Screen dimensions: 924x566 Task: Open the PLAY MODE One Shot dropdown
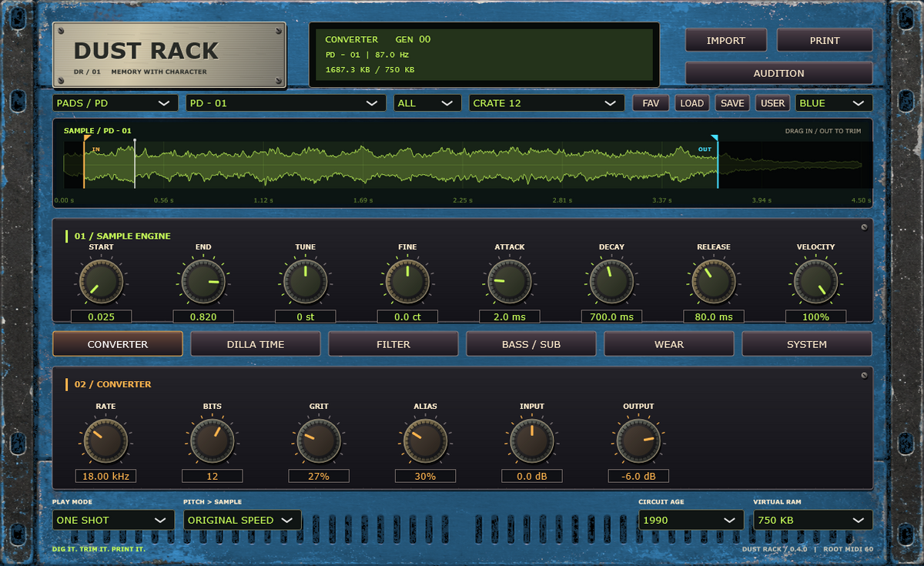tap(113, 520)
